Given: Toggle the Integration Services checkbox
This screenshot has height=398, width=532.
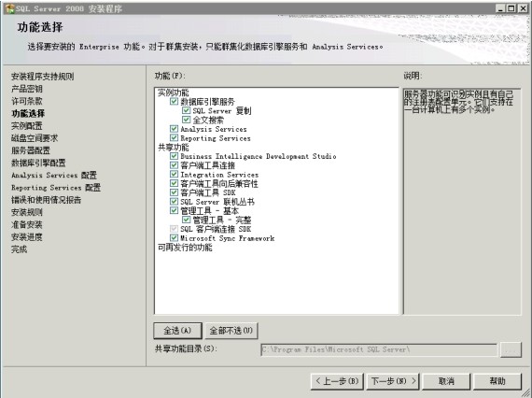Looking at the screenshot, I should pyautogui.click(x=174, y=174).
